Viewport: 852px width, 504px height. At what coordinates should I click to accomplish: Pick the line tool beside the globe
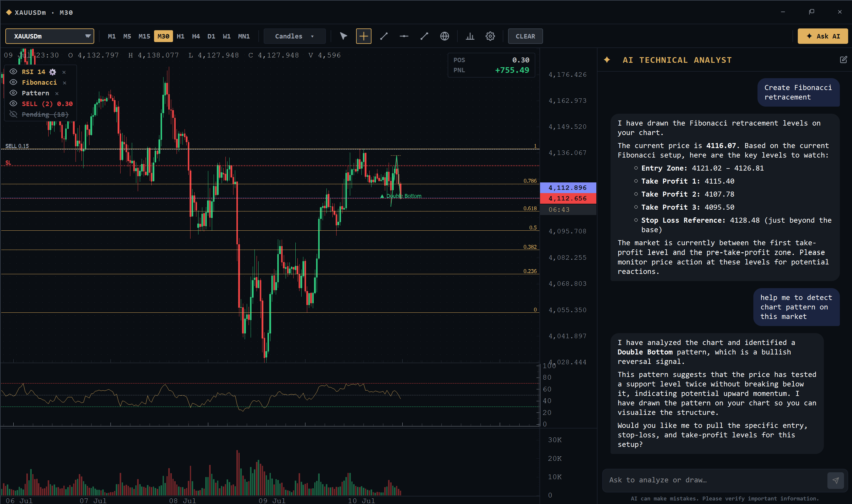click(x=424, y=36)
